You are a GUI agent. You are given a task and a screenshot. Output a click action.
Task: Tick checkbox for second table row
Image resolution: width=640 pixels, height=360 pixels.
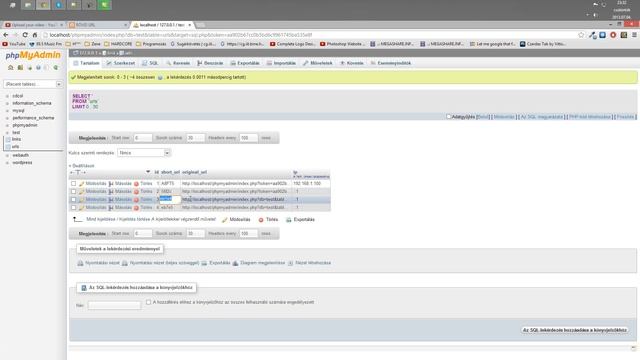pyautogui.click(x=73, y=191)
